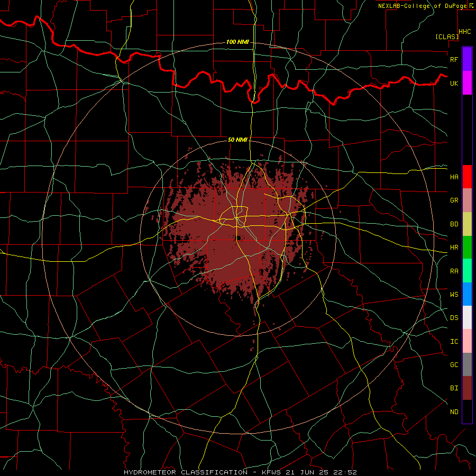The width and height of the screenshot is (476, 476).
Task: Click the DS legend label
Action: (454, 318)
